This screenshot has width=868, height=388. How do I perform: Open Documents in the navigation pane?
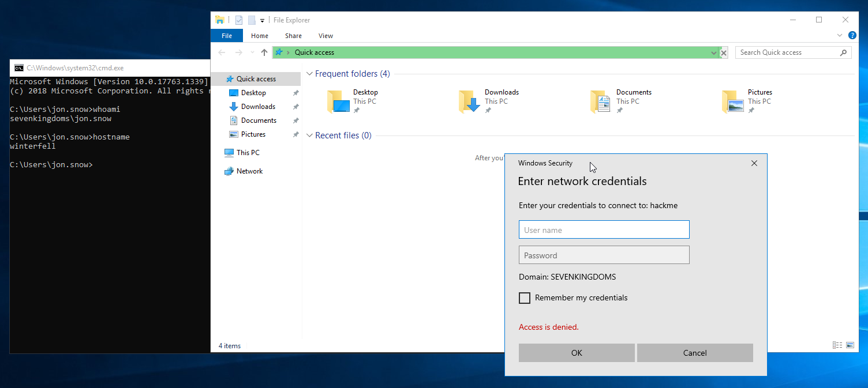tap(259, 120)
